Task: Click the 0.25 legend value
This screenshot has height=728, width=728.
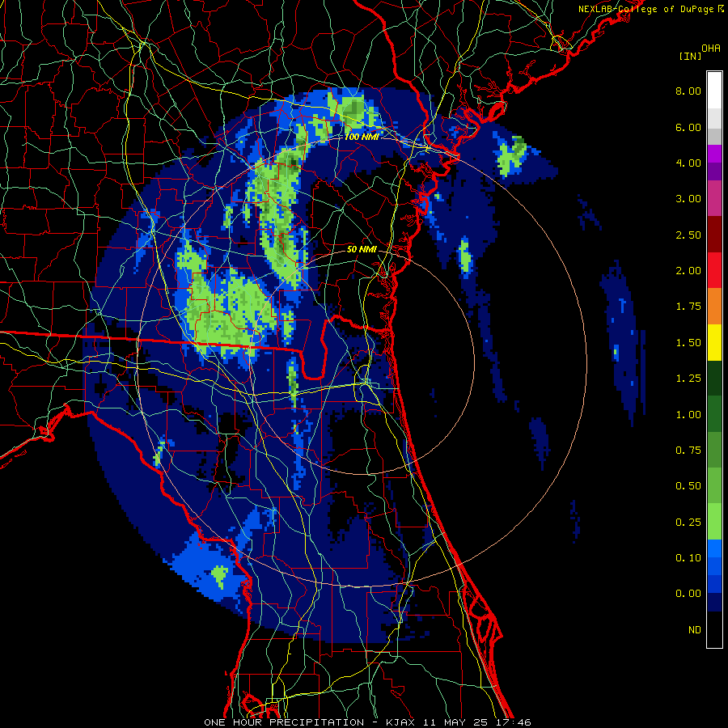Action: point(688,523)
